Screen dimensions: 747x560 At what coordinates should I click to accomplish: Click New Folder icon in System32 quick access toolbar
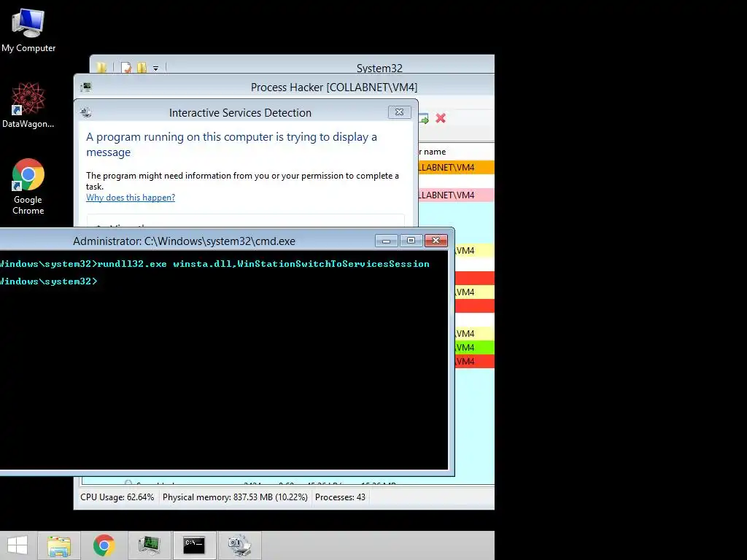[142, 68]
